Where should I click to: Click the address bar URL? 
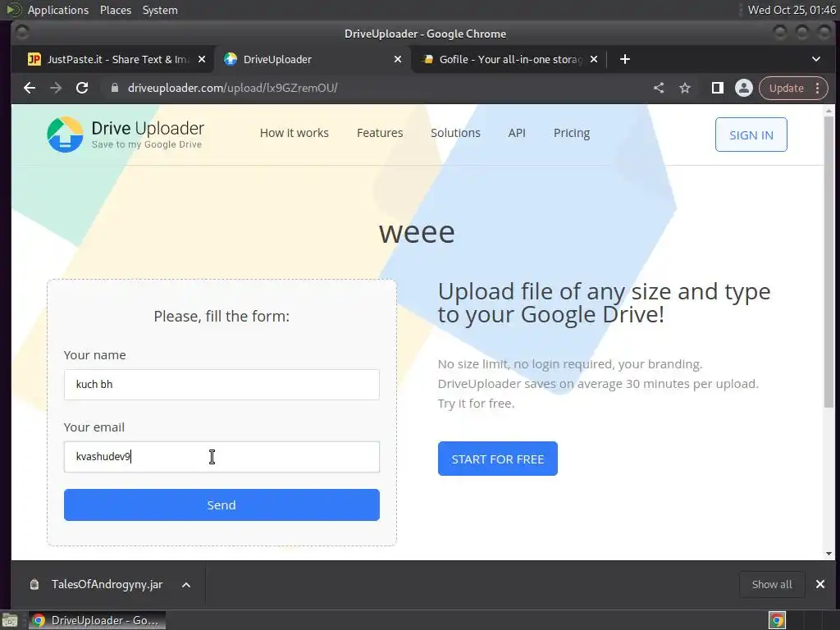click(232, 88)
